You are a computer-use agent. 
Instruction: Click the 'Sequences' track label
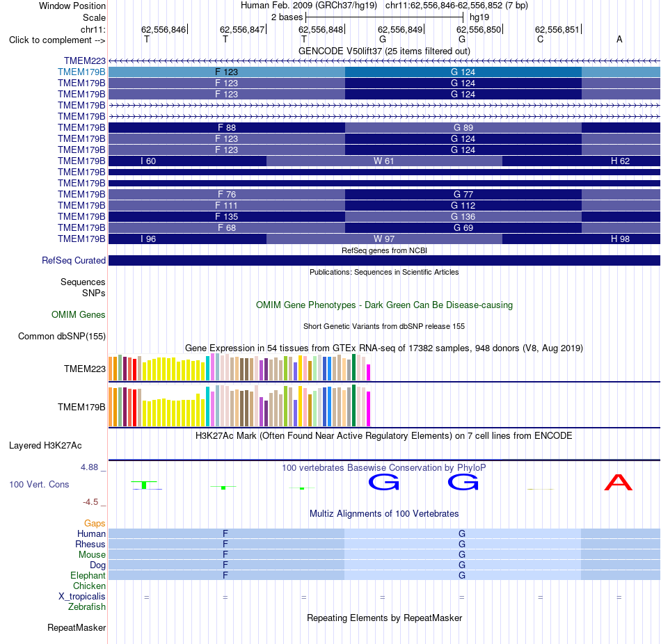point(83,282)
